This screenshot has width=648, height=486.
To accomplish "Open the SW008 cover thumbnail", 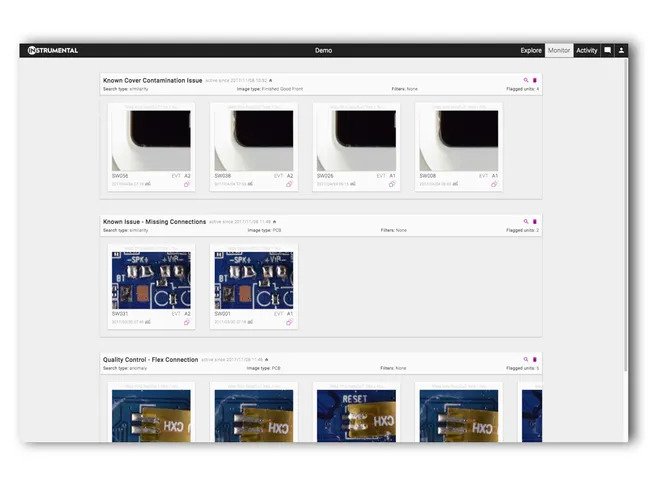I will (459, 141).
